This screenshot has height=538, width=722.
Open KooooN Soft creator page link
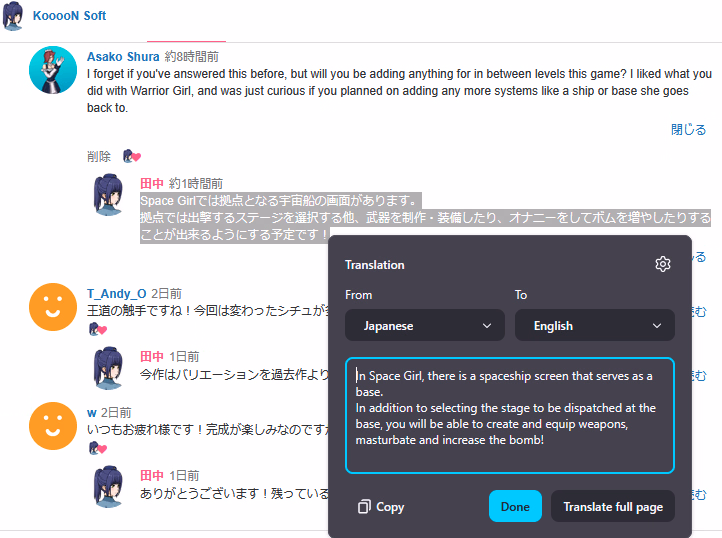70,16
